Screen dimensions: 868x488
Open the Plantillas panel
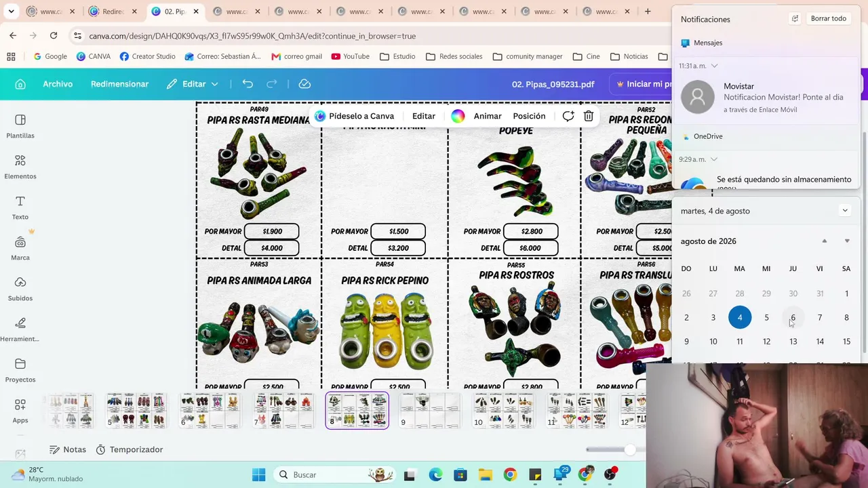tap(20, 126)
